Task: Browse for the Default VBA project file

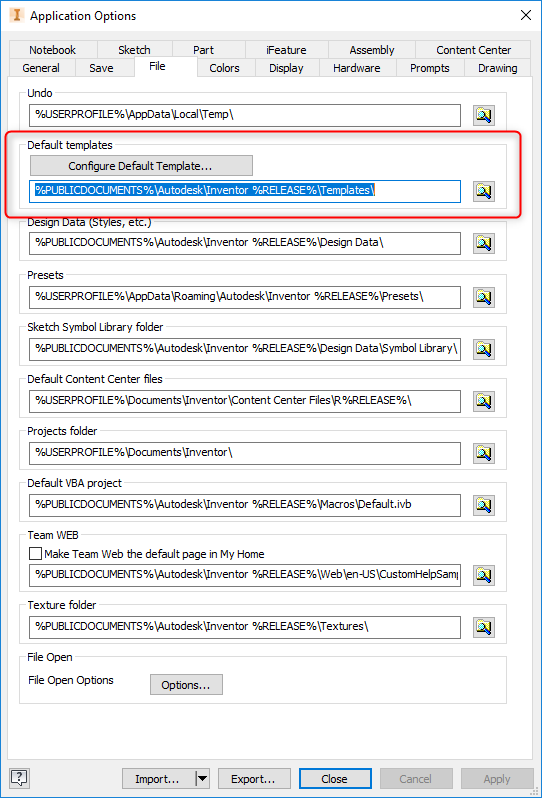Action: (483, 505)
